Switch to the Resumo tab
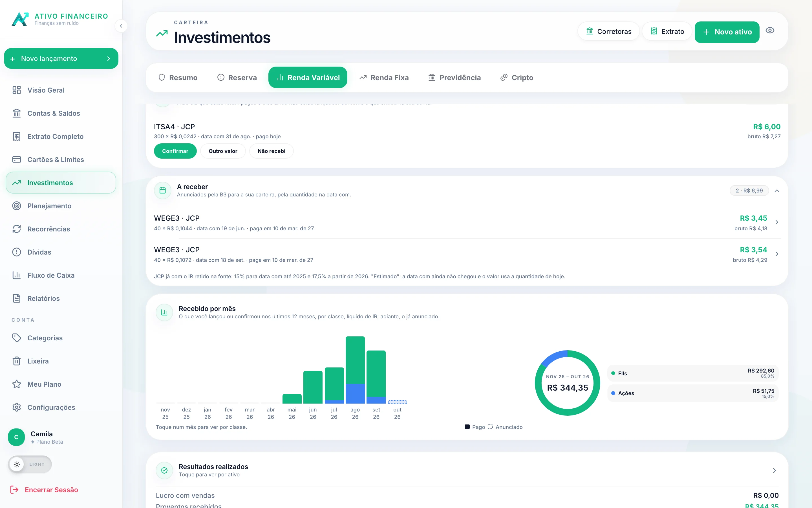 coord(178,78)
